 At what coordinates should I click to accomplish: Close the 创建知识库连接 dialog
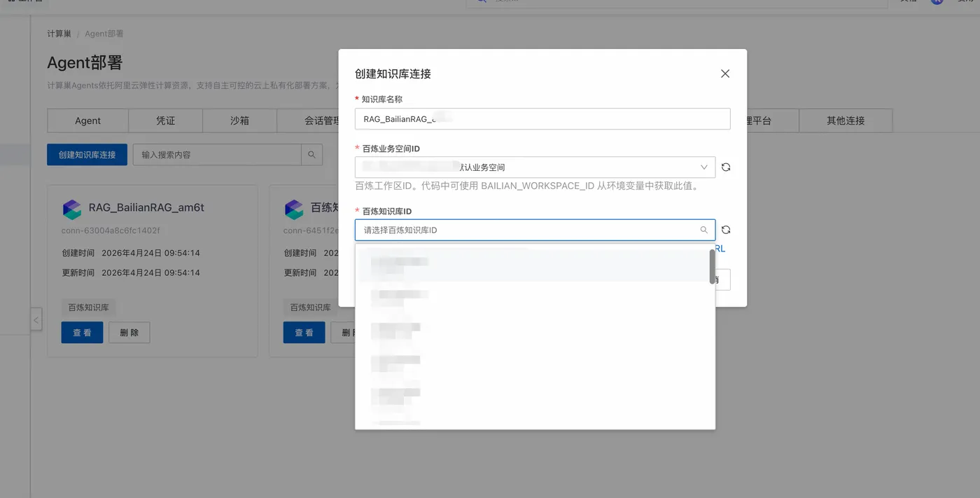[725, 74]
